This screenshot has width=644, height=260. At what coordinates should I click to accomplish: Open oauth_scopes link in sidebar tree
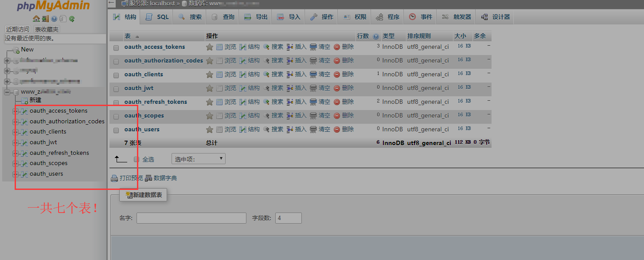49,163
